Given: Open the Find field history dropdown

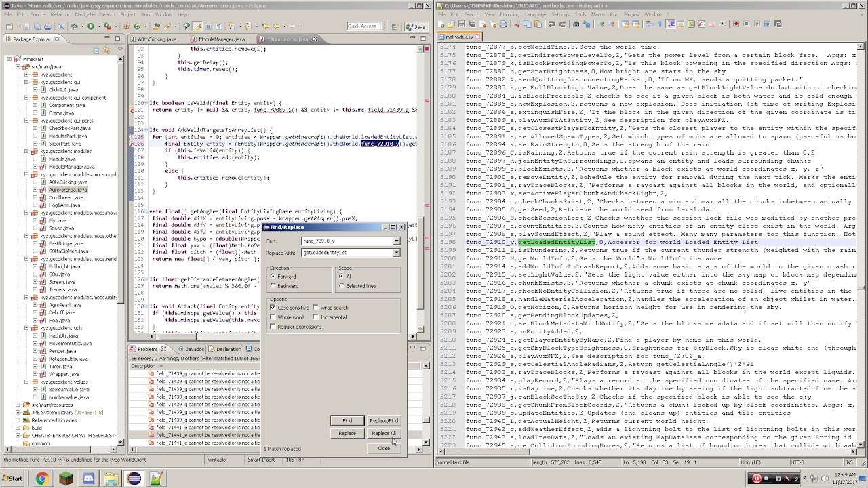Looking at the screenshot, I should (396, 241).
